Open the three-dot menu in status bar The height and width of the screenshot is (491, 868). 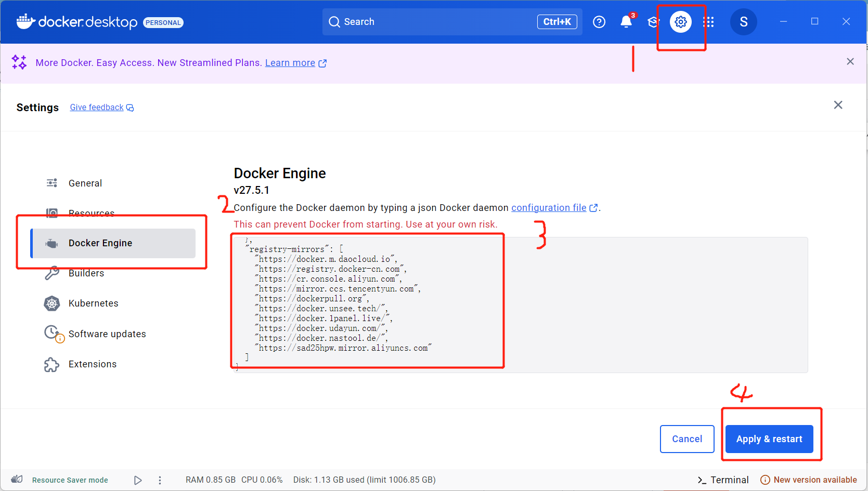[x=160, y=480]
